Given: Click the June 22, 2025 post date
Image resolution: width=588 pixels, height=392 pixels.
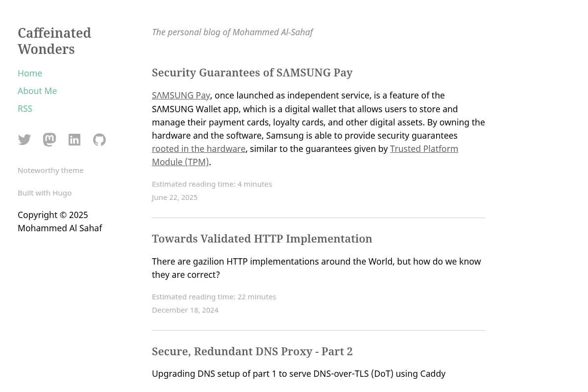Looking at the screenshot, I should pyautogui.click(x=174, y=197).
